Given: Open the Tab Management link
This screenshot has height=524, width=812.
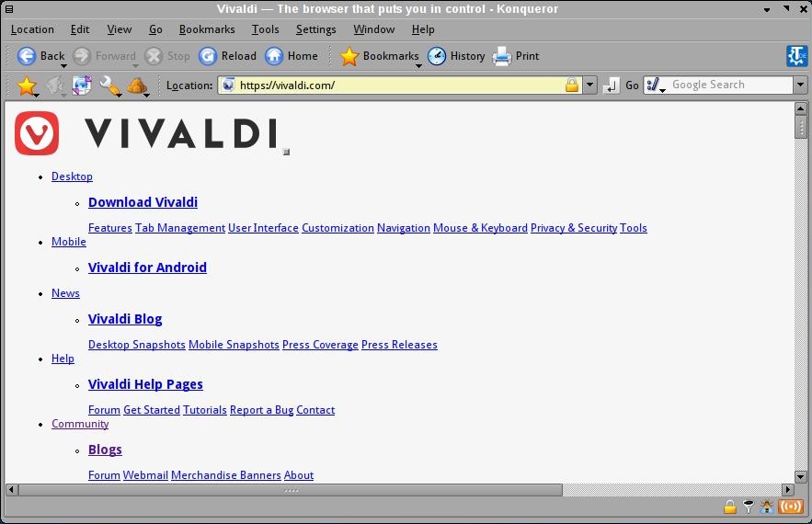Looking at the screenshot, I should [x=180, y=228].
